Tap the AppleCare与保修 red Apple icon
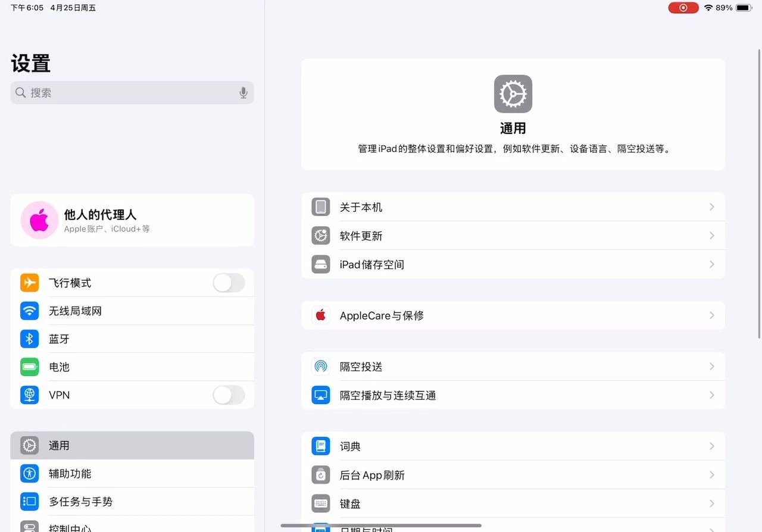This screenshot has width=762, height=532. point(321,315)
